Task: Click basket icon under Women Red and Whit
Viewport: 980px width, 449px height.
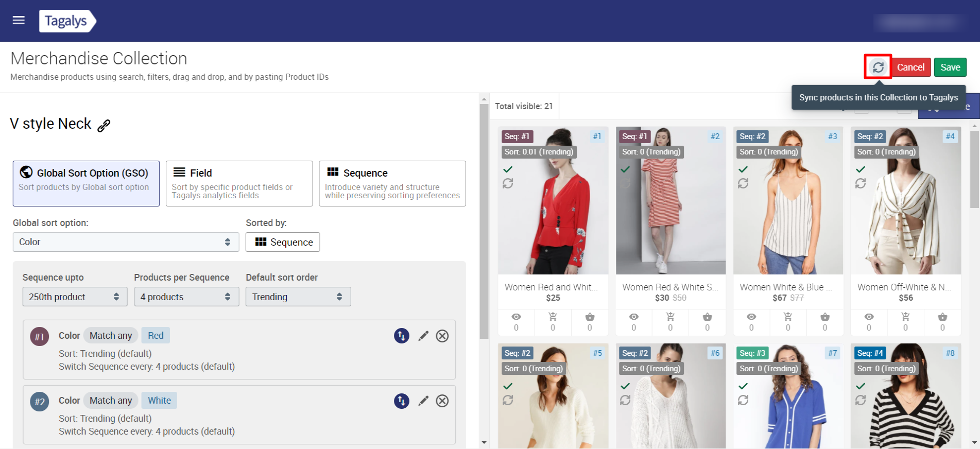Action: [x=590, y=317]
